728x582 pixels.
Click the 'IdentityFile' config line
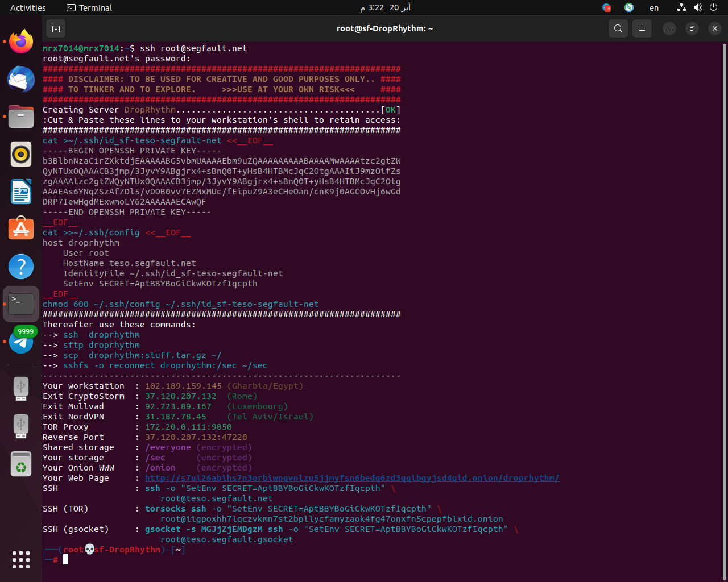(x=173, y=273)
